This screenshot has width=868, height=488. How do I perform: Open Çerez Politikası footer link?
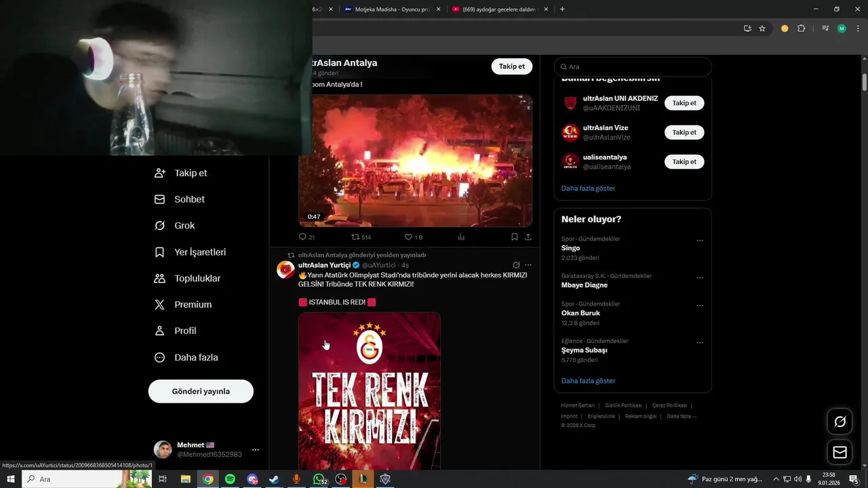[x=669, y=405]
